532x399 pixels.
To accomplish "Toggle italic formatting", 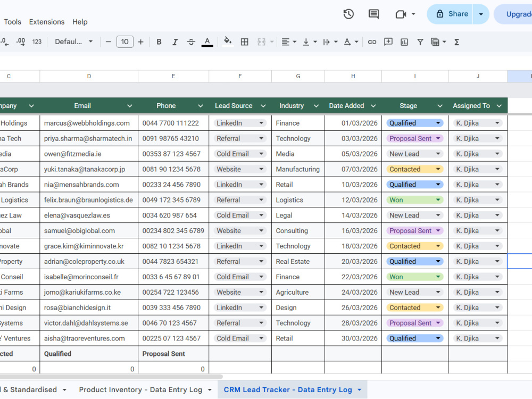I will [x=174, y=42].
